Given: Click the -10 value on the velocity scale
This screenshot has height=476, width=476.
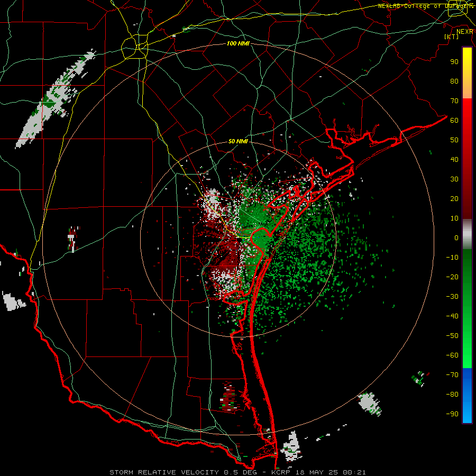Looking at the screenshot, I should pos(452,258).
